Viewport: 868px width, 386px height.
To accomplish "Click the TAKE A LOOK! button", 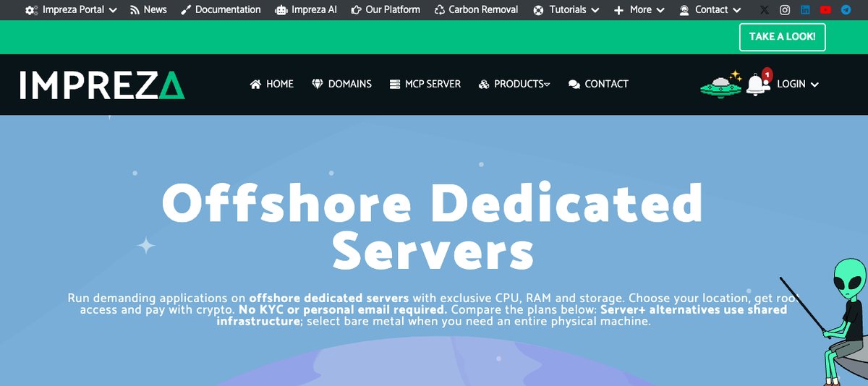I will point(782,37).
